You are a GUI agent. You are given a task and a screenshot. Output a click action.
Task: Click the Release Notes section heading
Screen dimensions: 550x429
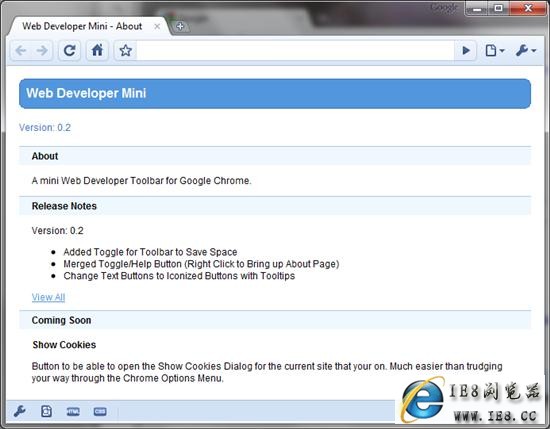click(64, 206)
